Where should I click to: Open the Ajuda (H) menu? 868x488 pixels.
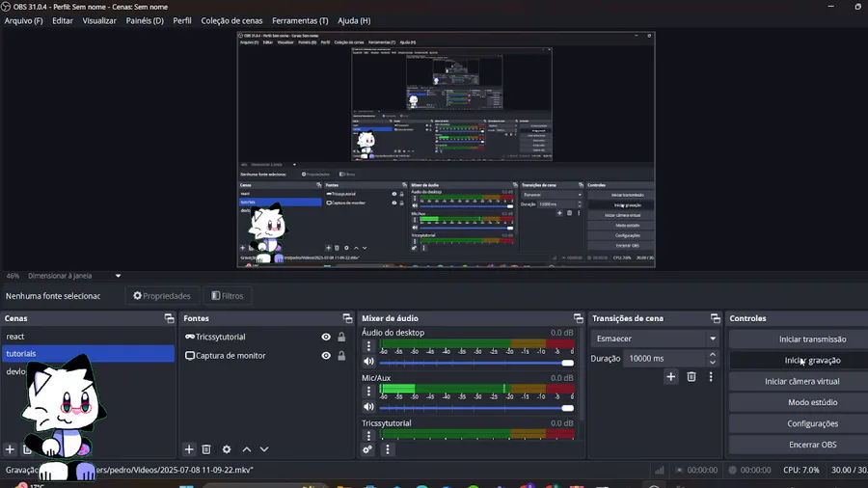(x=354, y=20)
